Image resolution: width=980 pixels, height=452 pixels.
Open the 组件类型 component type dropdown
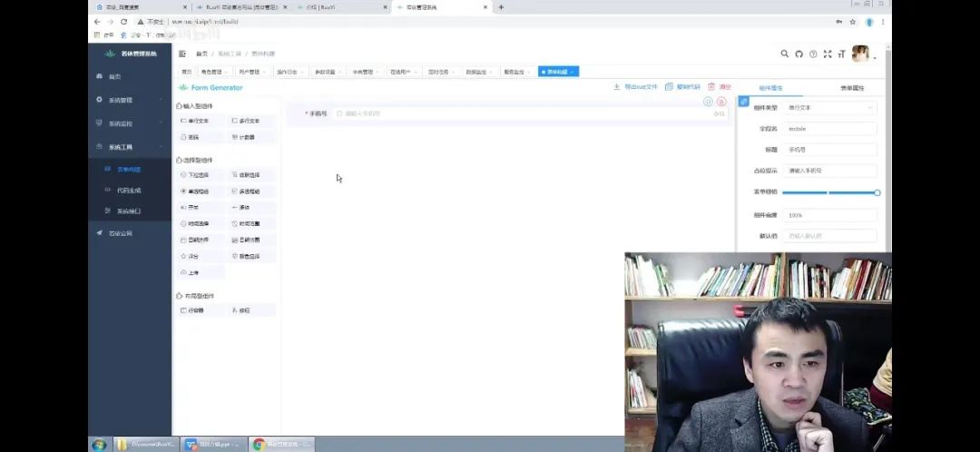pos(829,107)
